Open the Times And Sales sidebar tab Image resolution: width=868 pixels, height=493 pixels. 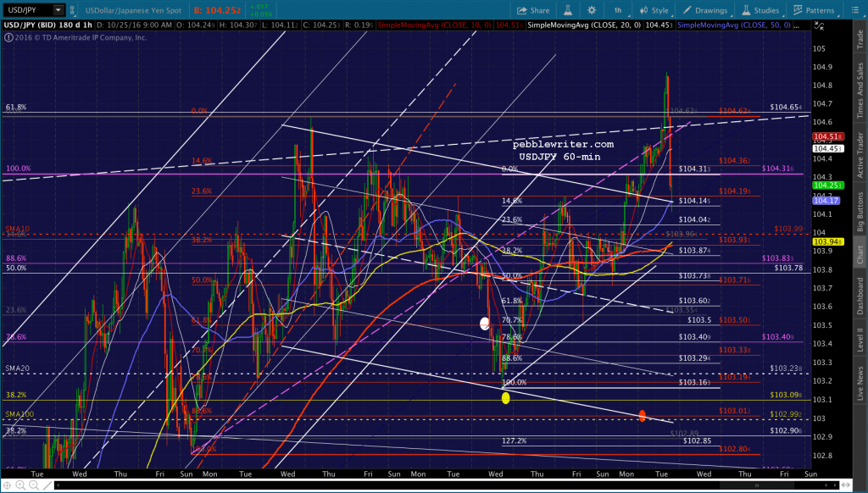pos(860,90)
